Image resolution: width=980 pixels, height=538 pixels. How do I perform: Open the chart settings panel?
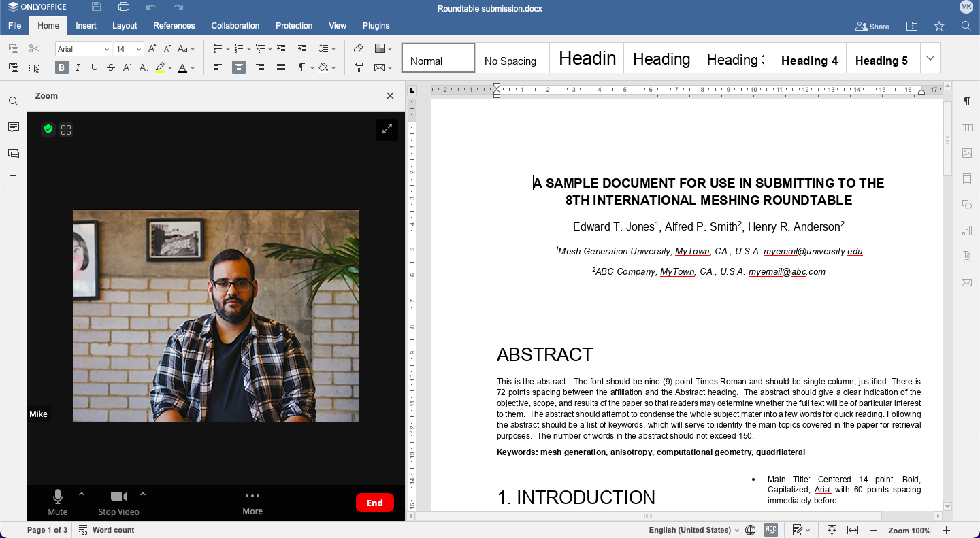point(966,231)
